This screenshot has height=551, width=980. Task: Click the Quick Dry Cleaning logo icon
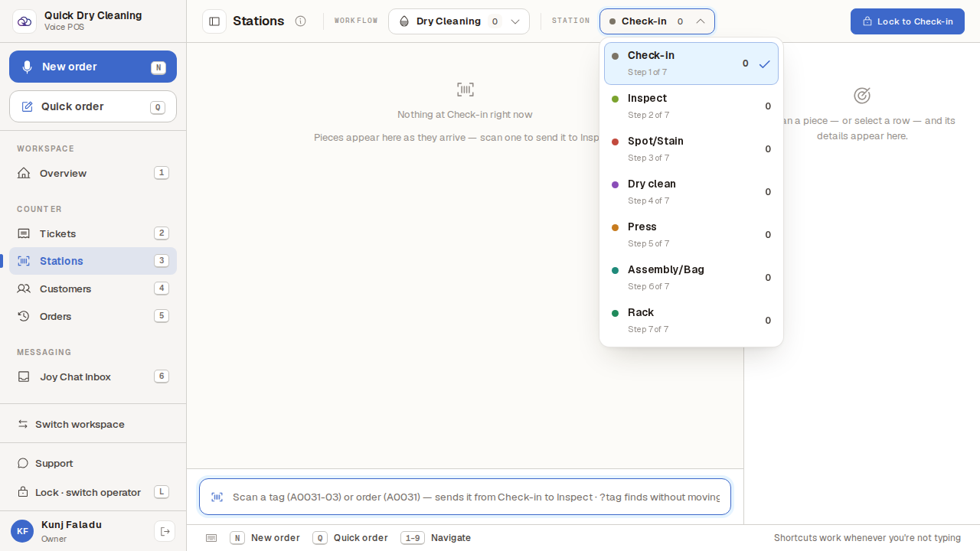[x=24, y=21]
